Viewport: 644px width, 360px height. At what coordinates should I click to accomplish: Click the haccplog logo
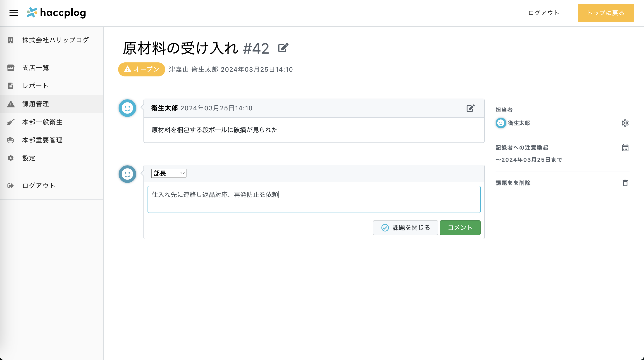click(56, 13)
